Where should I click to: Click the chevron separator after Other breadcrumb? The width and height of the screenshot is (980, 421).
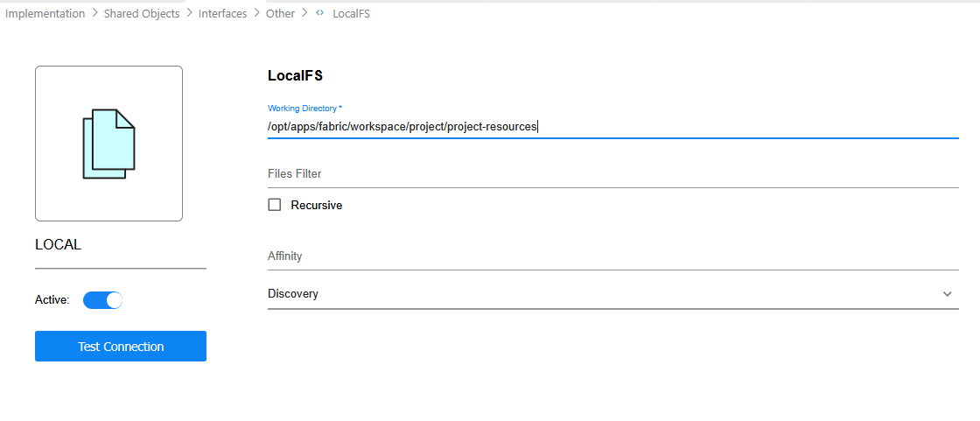[x=304, y=14]
